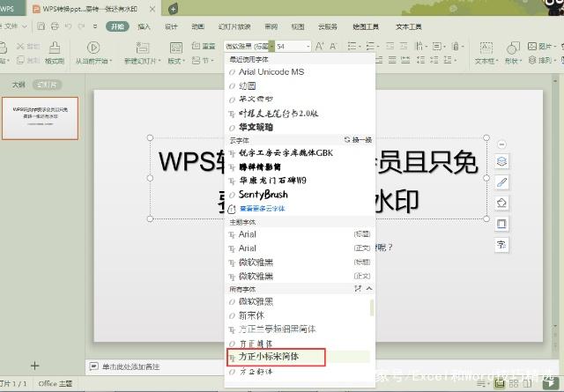Click the Print icon in quick toolbar

[x=55, y=26]
